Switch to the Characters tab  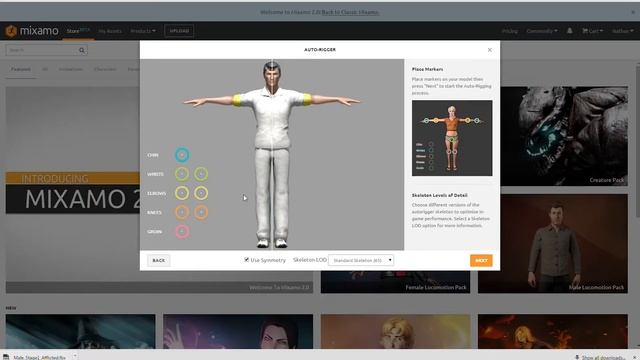pyautogui.click(x=105, y=69)
